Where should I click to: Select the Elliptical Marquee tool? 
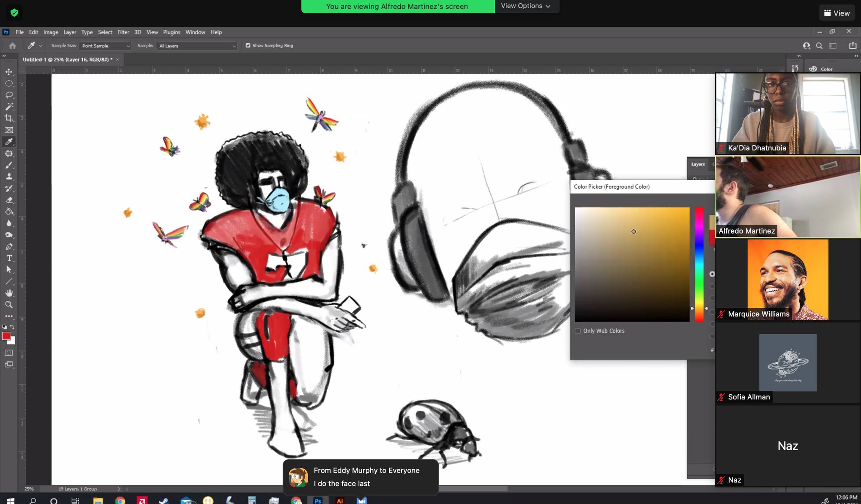[9, 84]
